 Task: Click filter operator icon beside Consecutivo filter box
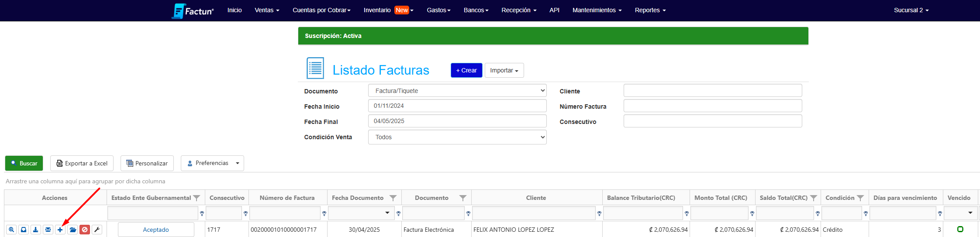(245, 213)
